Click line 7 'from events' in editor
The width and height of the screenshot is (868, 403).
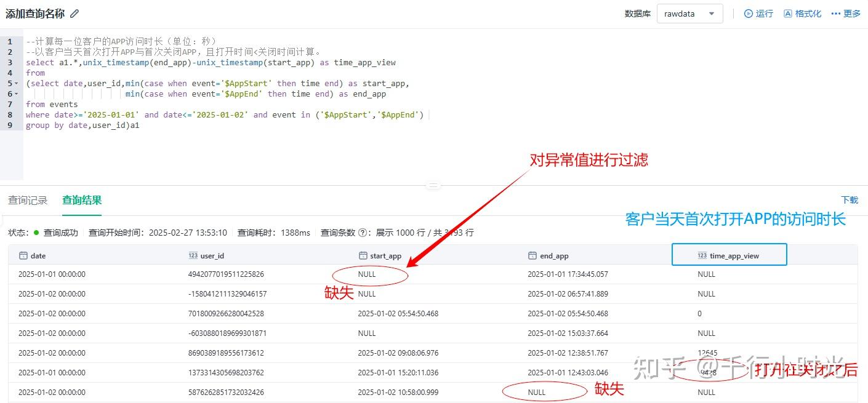tap(52, 105)
